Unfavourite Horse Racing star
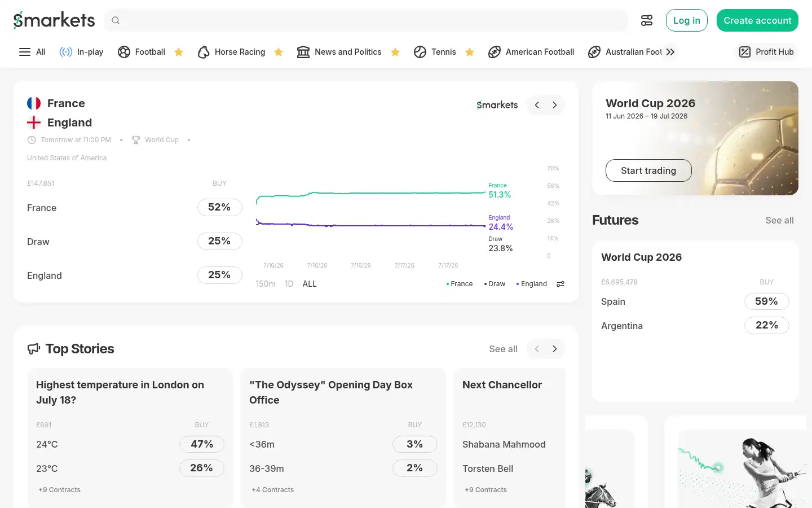The image size is (812, 508). tap(279, 52)
